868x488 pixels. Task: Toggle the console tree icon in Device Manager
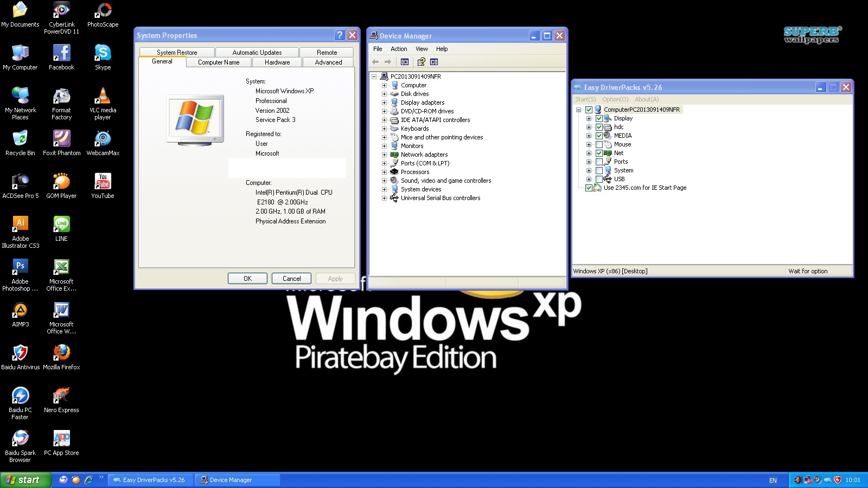(405, 62)
